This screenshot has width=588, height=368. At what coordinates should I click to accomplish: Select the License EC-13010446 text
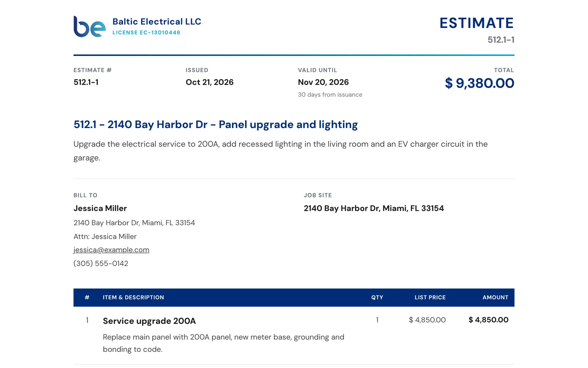click(x=146, y=32)
